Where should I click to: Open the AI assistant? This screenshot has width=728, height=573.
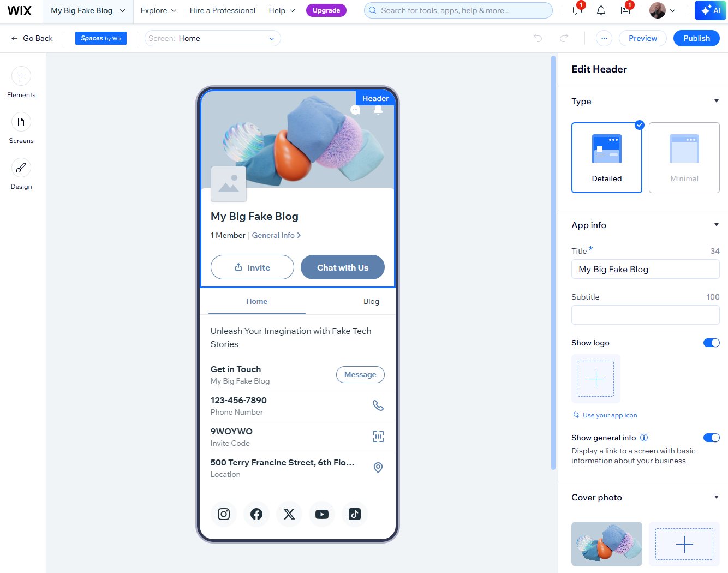710,10
